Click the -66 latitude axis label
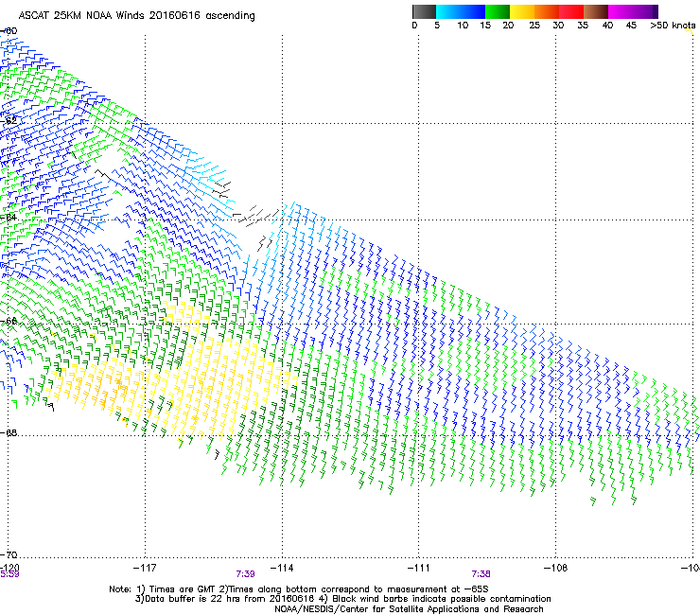This screenshot has height=615, width=700. [9, 321]
